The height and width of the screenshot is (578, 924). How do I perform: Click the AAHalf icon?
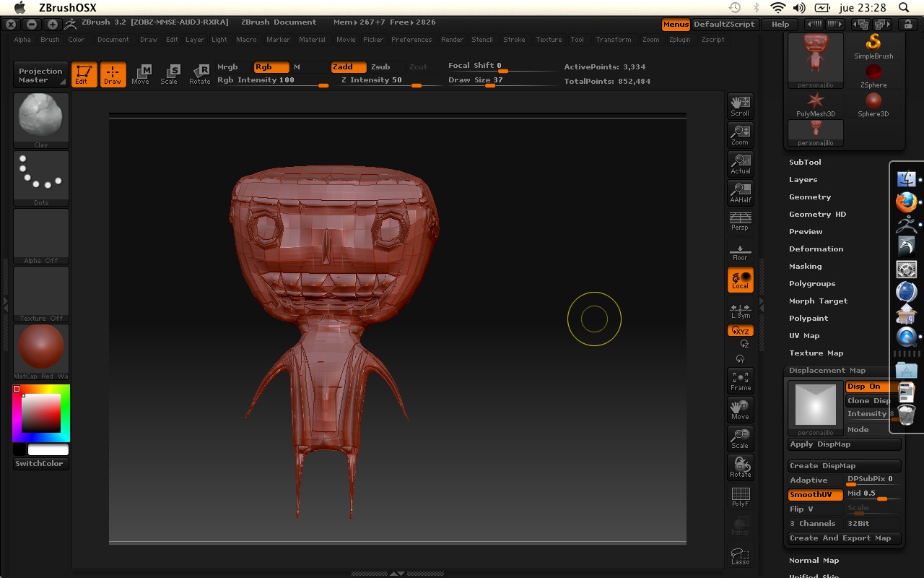[740, 192]
